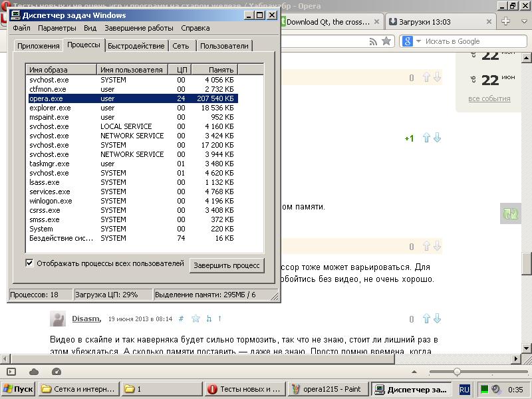Close the Download Qt tab in Opera

376,22
